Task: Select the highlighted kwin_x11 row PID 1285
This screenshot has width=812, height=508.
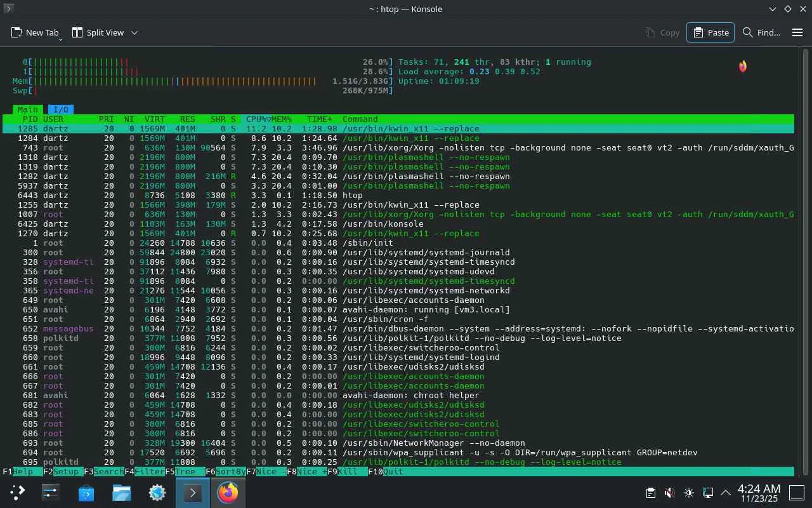Action: coord(398,128)
